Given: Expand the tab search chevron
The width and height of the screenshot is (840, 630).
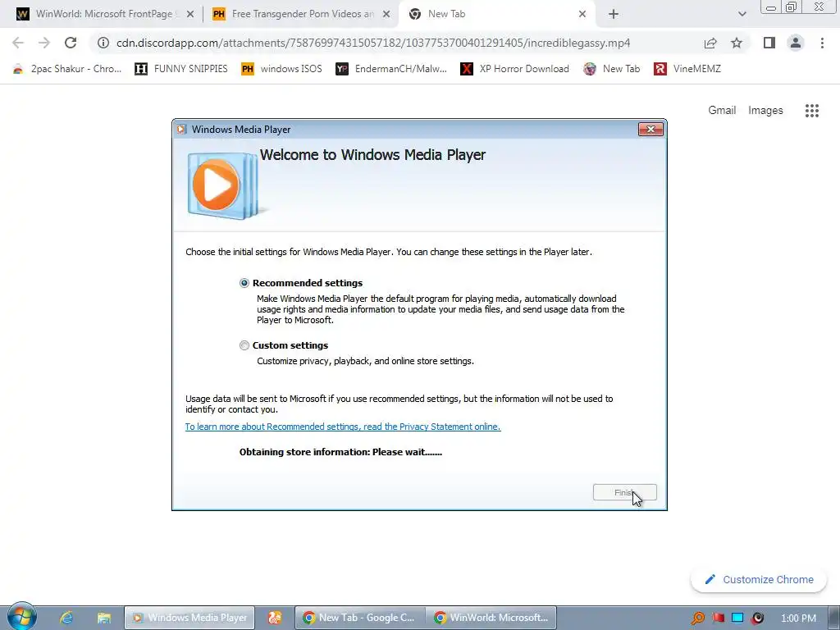Looking at the screenshot, I should (742, 14).
